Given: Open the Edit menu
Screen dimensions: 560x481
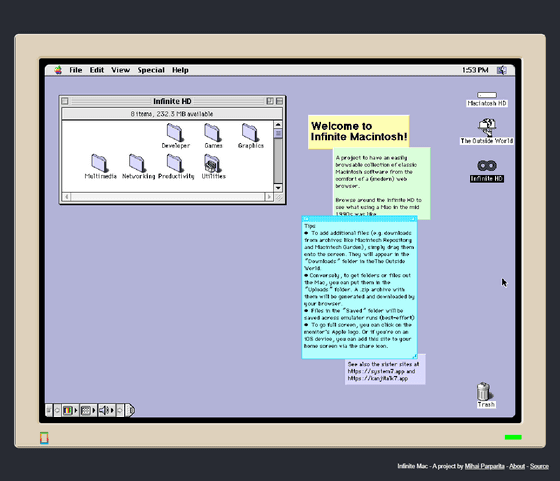Looking at the screenshot, I should tap(97, 70).
